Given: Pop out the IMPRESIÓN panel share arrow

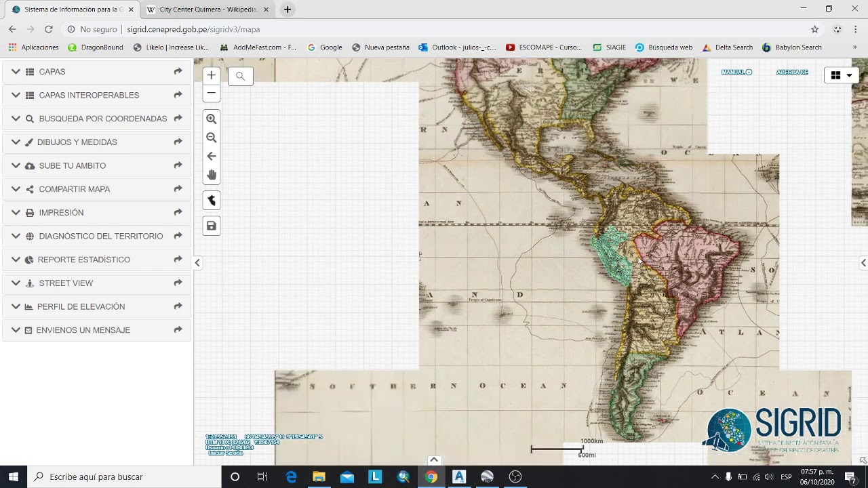Looking at the screenshot, I should [x=178, y=213].
